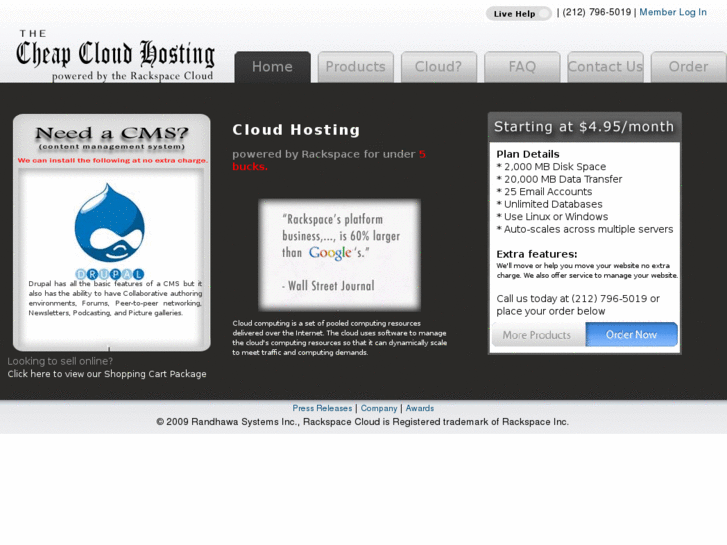Open the Company footer link

[x=379, y=408]
